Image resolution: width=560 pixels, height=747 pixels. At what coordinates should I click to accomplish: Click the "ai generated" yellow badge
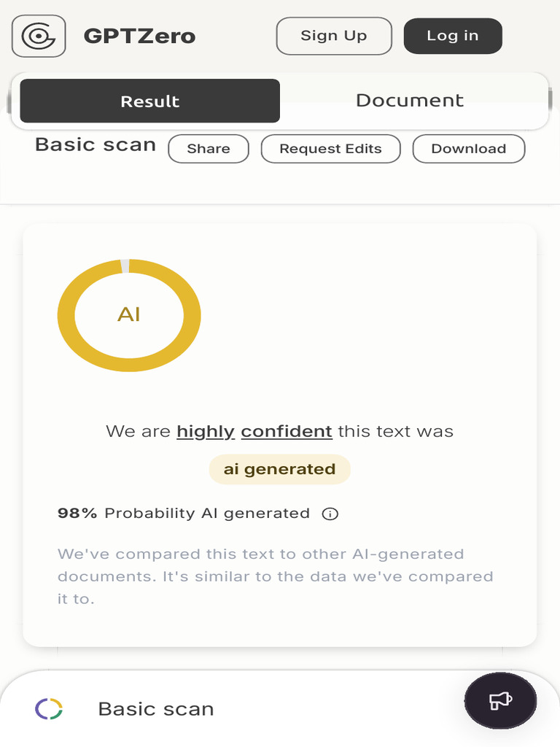pos(279,469)
